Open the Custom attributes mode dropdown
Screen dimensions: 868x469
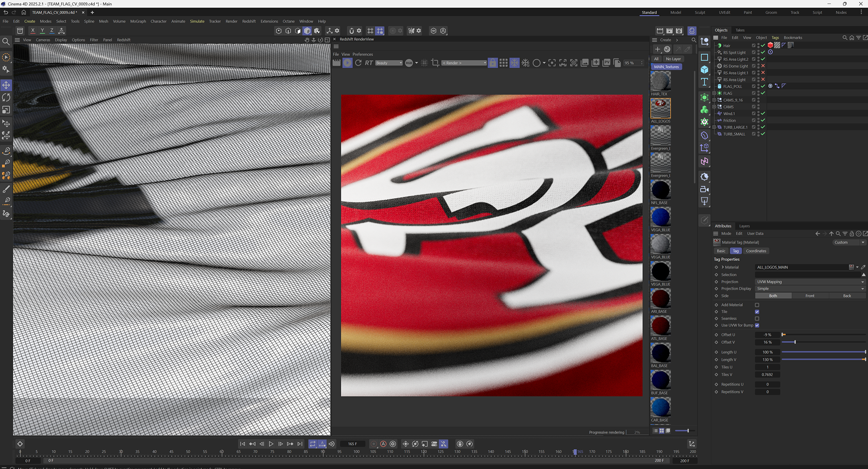click(849, 242)
